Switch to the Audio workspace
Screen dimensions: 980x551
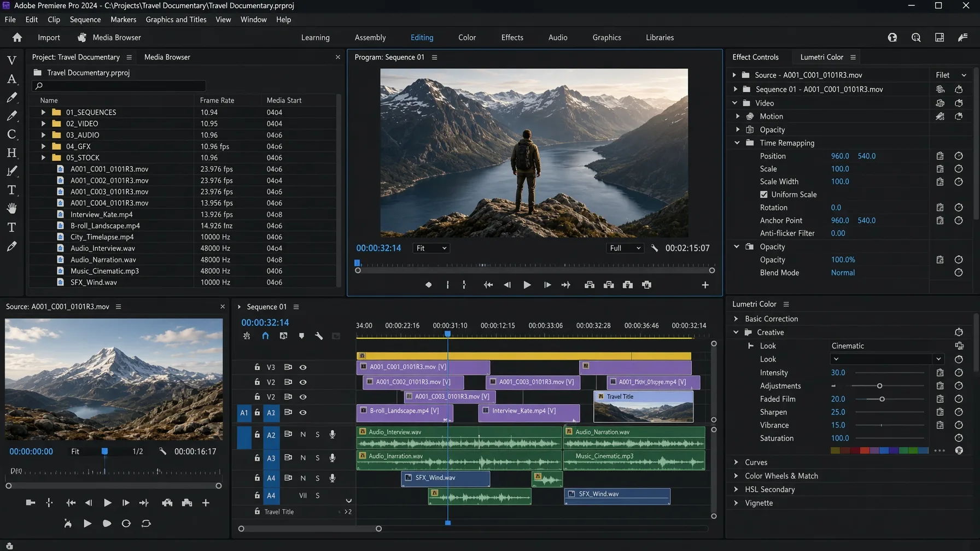(x=558, y=37)
